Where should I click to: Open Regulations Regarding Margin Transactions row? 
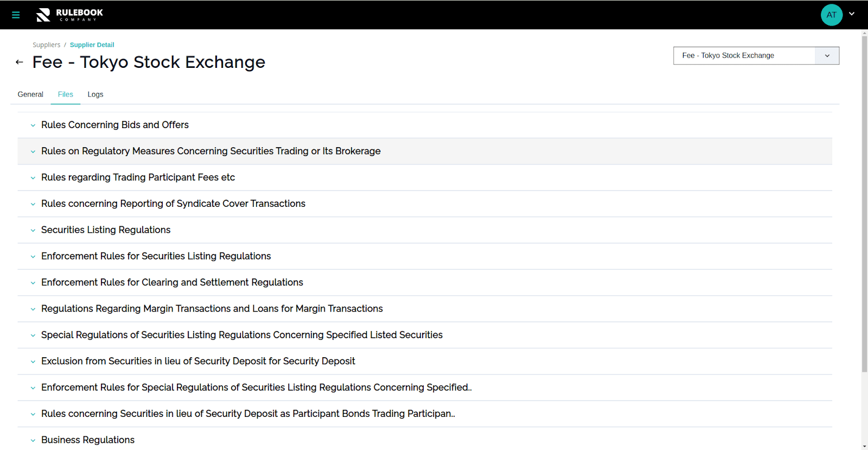click(x=212, y=309)
